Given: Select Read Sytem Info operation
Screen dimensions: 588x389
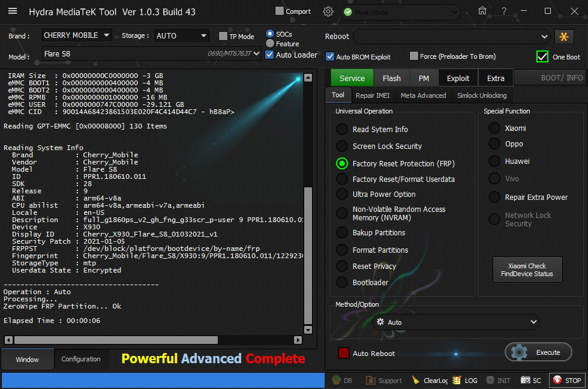Looking at the screenshot, I should (342, 129).
